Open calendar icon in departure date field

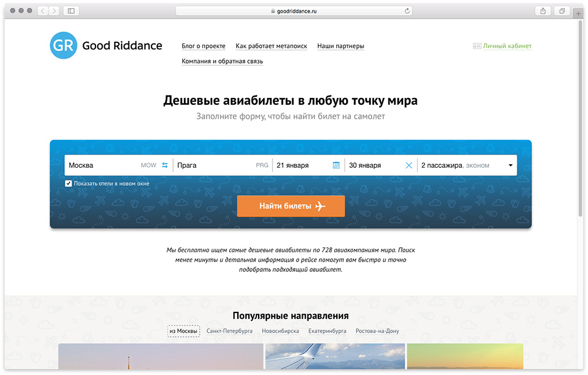pos(336,166)
